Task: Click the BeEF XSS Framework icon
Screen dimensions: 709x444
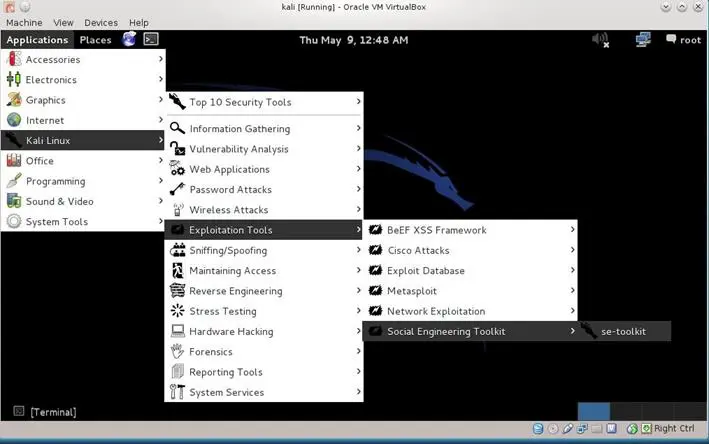Action: pyautogui.click(x=375, y=230)
